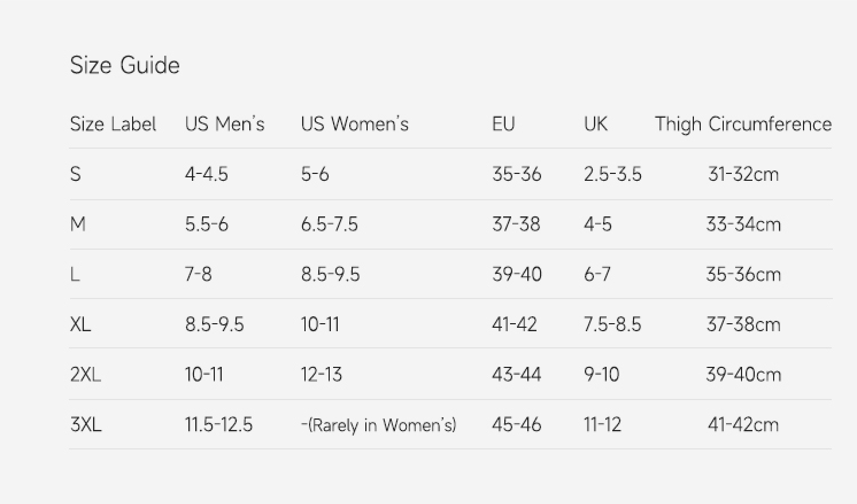Select the L size row label
857x504 pixels.
pos(75,274)
